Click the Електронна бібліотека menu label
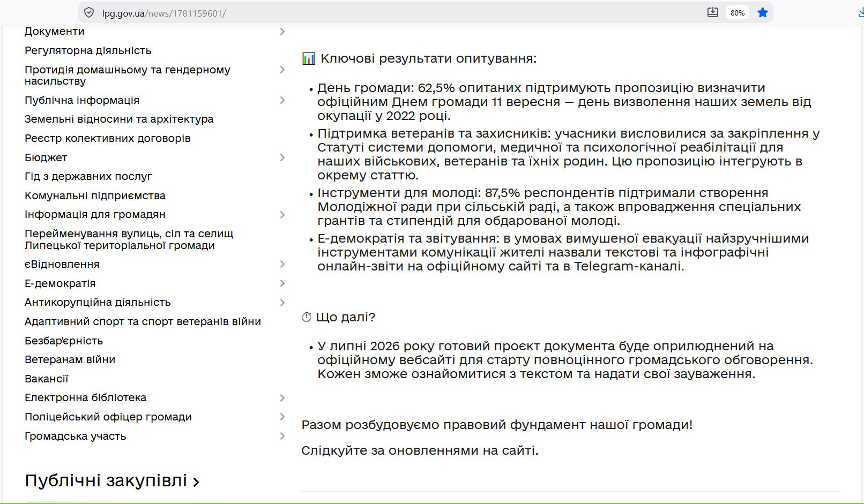Image resolution: width=864 pixels, height=504 pixels. coord(86,397)
